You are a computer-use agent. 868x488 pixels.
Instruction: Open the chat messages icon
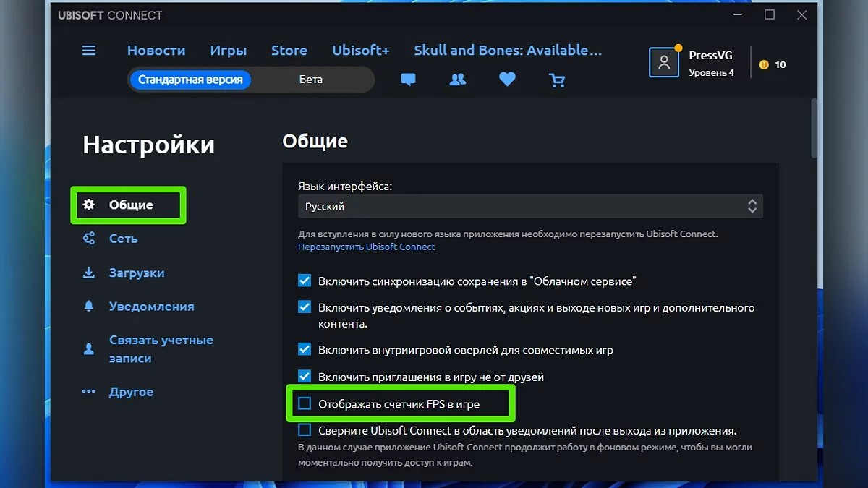[x=408, y=80]
